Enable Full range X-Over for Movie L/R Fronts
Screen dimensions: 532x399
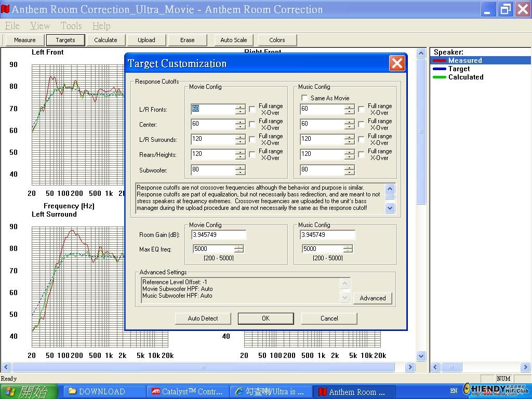252,109
